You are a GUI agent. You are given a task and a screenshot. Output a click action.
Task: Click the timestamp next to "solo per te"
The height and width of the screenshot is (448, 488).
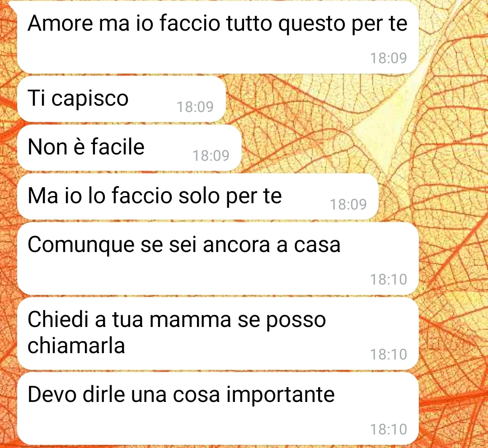pyautogui.click(x=348, y=205)
